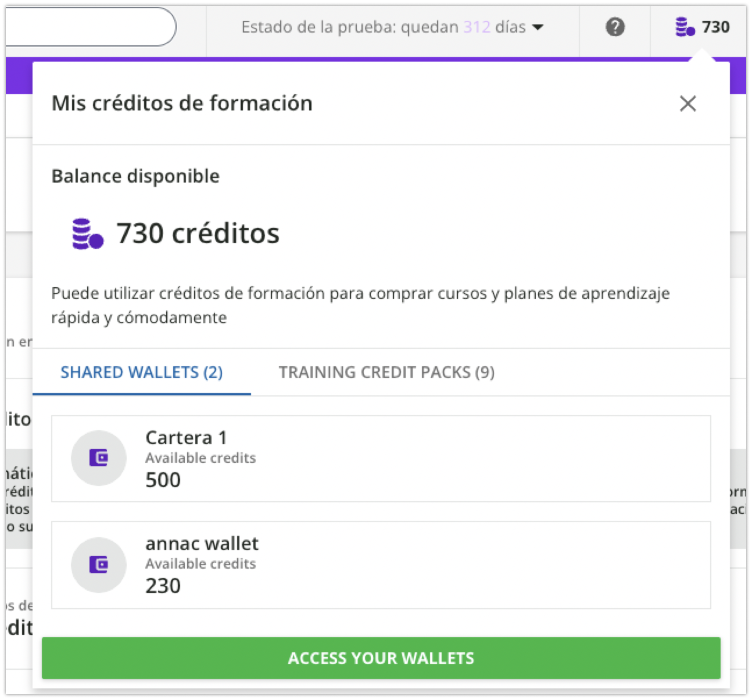Click the wallet icon inside the first card
This screenshot has height=700, width=752.
99,458
